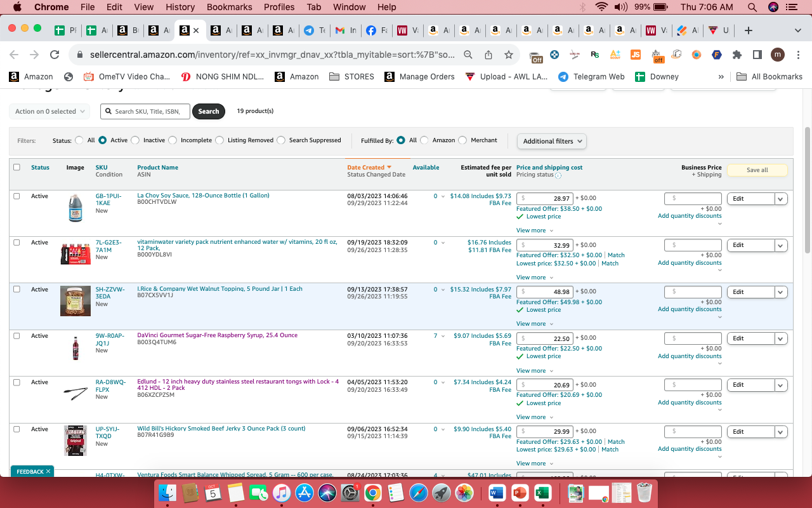Open Action on 0 selected dropdown

pos(50,111)
